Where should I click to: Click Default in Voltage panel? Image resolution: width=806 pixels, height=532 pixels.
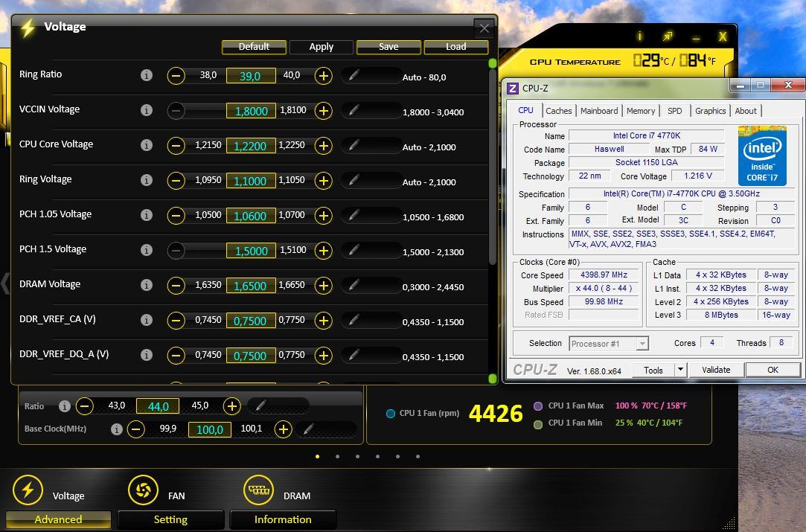[254, 47]
